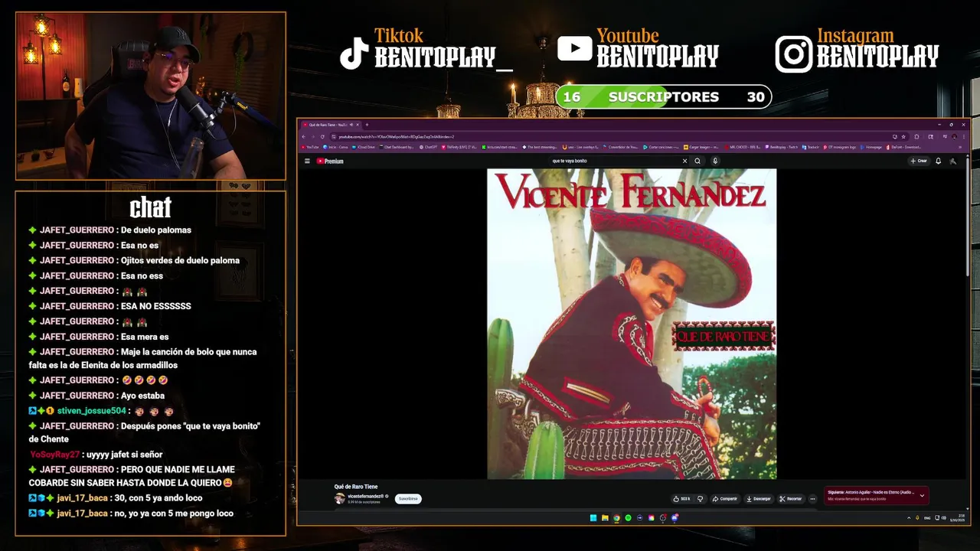
Task: Open the Chat Dashboard bookmark
Action: click(x=397, y=147)
